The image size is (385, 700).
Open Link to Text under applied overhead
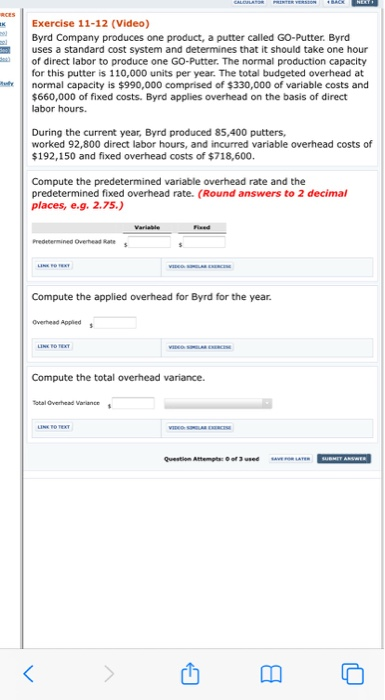53,346
